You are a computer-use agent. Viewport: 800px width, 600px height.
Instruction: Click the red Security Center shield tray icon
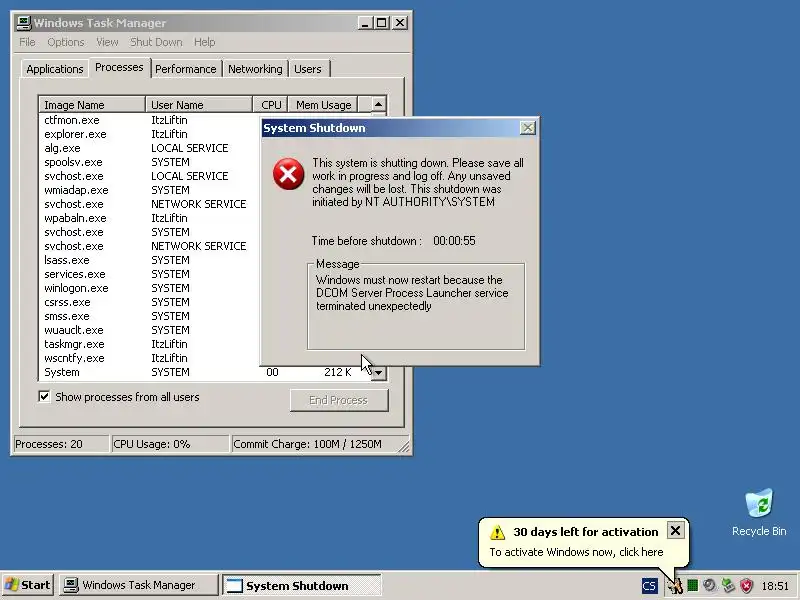(x=746, y=586)
